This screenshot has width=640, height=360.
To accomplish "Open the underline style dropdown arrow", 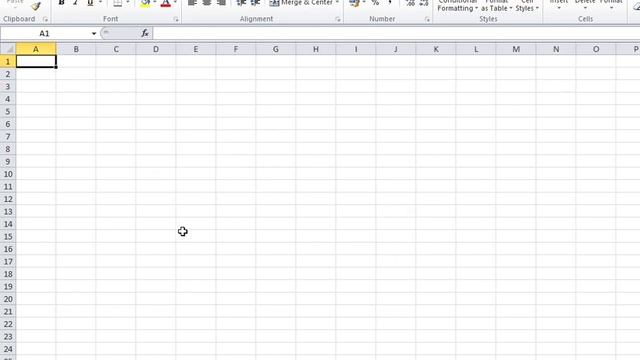I will point(100,3).
